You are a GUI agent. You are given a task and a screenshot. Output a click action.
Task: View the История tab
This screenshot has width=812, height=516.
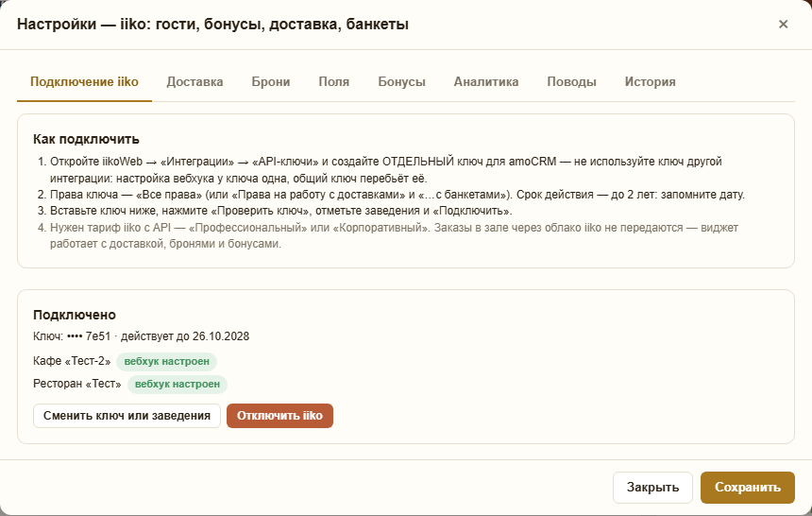[x=651, y=82]
